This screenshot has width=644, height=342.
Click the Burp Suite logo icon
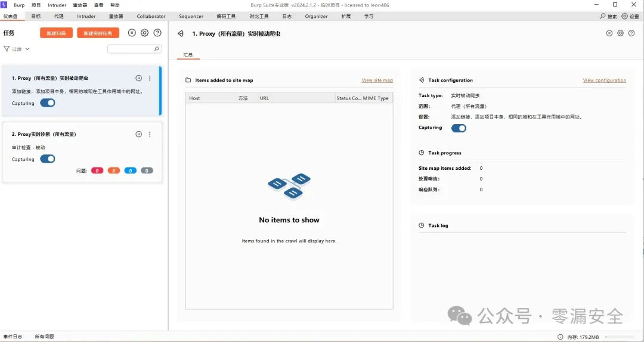coord(4,5)
